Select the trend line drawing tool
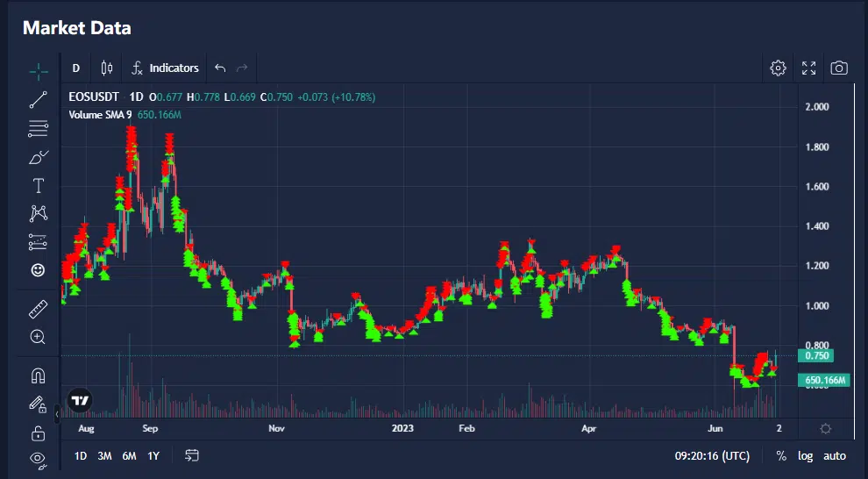Viewport: 868px width, 479px height. click(38, 100)
